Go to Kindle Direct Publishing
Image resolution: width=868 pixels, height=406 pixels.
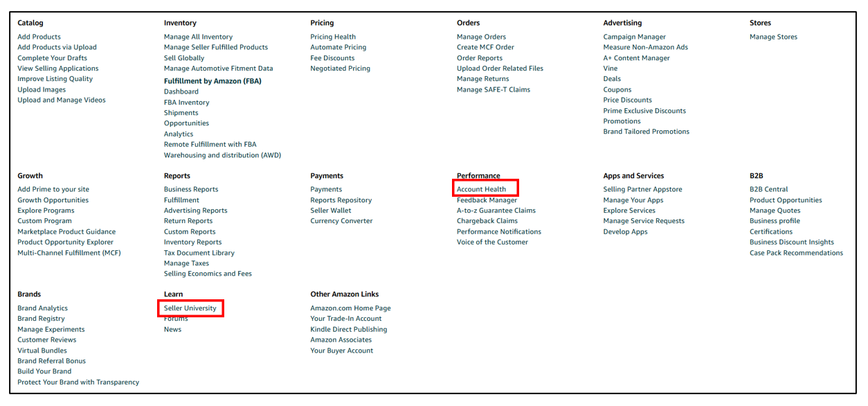point(349,330)
